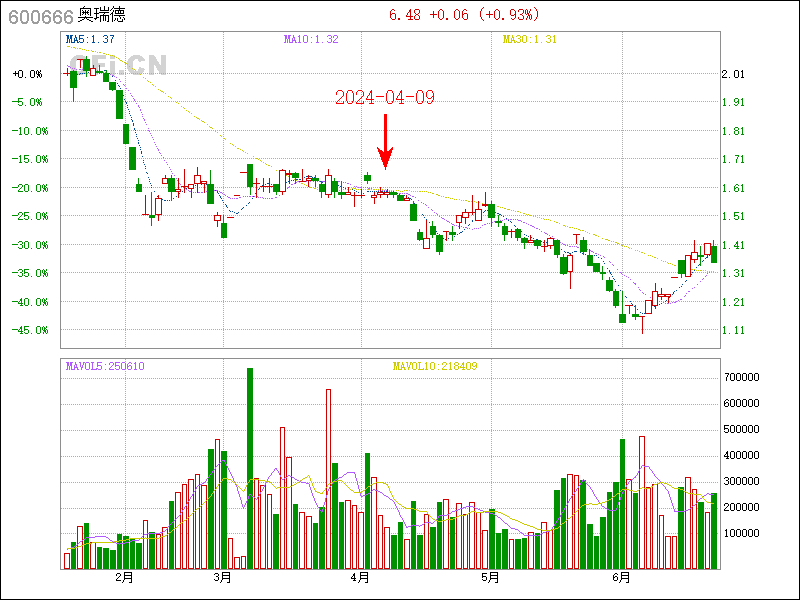Screen dimensions: 800x600
Task: Select the MA5:1.37 indicator label
Action: point(90,39)
